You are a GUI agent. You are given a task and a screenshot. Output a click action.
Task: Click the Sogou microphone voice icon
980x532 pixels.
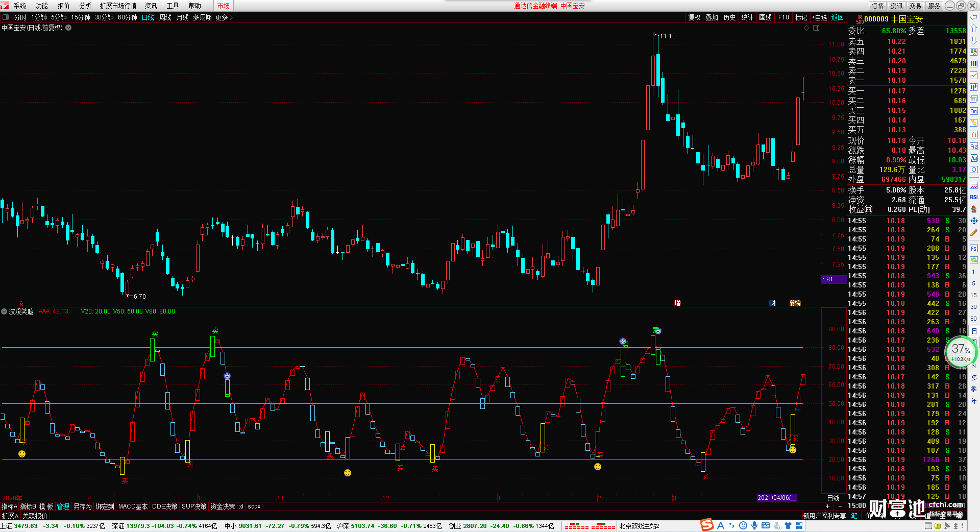coord(754,526)
